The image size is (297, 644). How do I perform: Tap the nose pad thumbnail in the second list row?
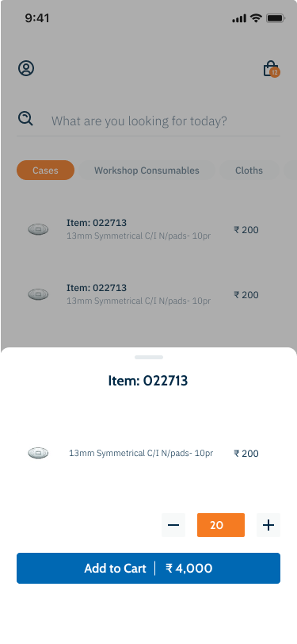(x=38, y=294)
